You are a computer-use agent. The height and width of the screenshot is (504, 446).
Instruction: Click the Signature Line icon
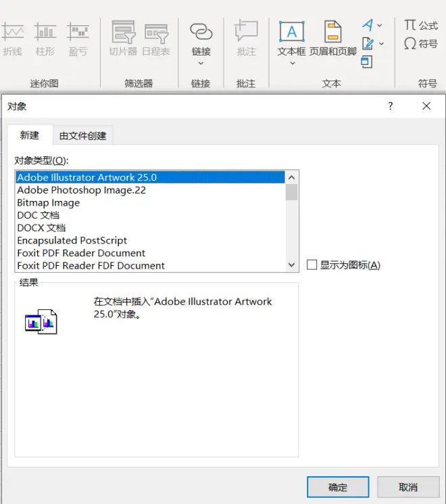coord(368,43)
